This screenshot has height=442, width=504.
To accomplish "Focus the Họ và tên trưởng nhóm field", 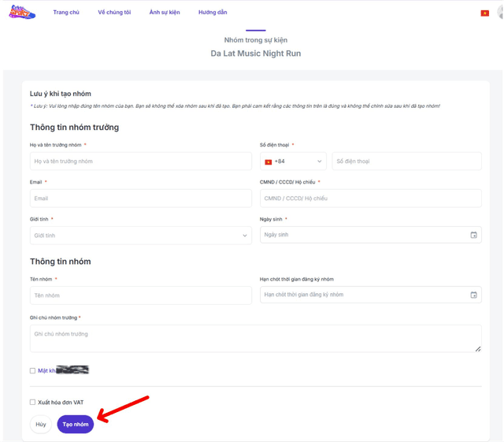I will tap(140, 162).
